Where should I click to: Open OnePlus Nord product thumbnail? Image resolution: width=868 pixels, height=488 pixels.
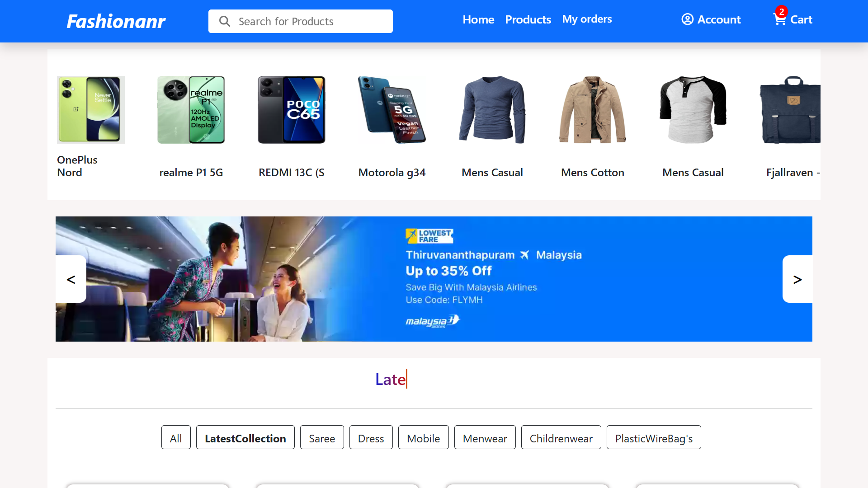coord(90,110)
